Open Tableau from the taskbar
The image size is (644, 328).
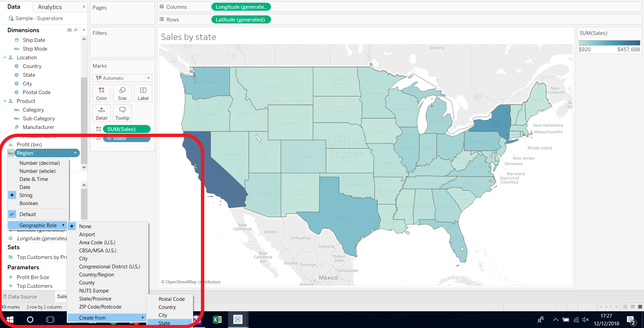tap(238, 320)
